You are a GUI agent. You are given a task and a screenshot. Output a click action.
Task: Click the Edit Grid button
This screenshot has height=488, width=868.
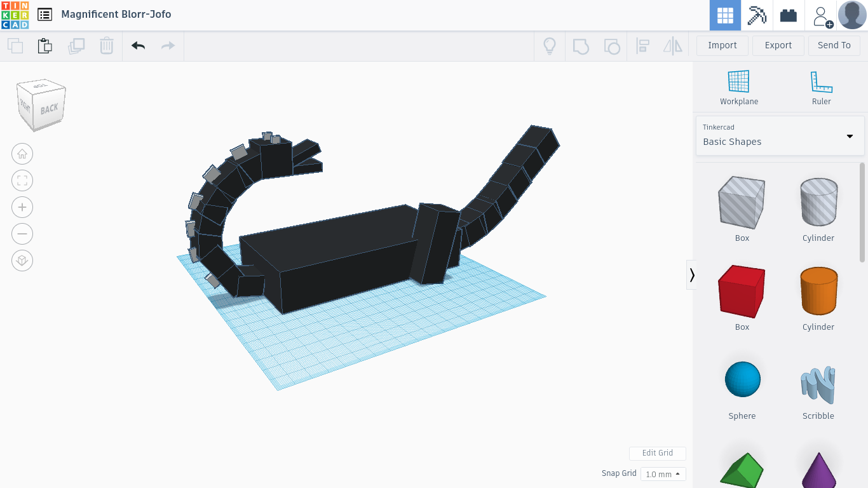658,453
